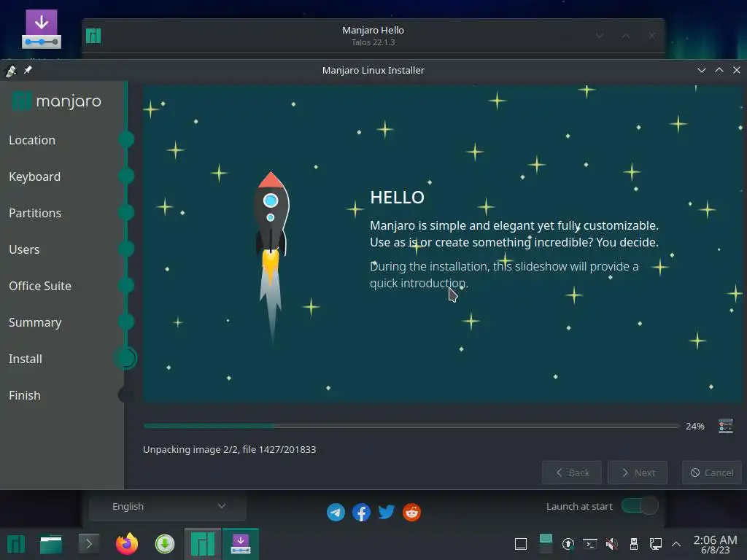Open the installation log toggle icon
The image size is (747, 560).
(725, 426)
